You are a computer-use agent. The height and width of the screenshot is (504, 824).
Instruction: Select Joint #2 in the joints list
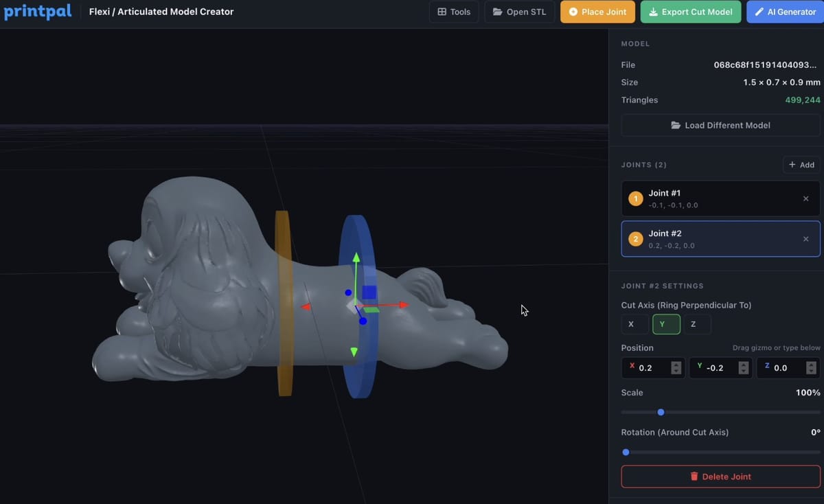(x=707, y=238)
